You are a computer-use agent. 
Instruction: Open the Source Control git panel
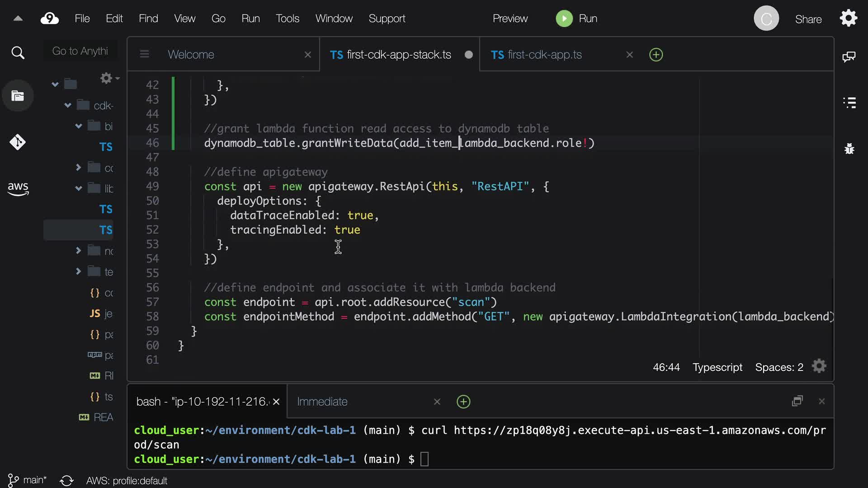point(18,142)
